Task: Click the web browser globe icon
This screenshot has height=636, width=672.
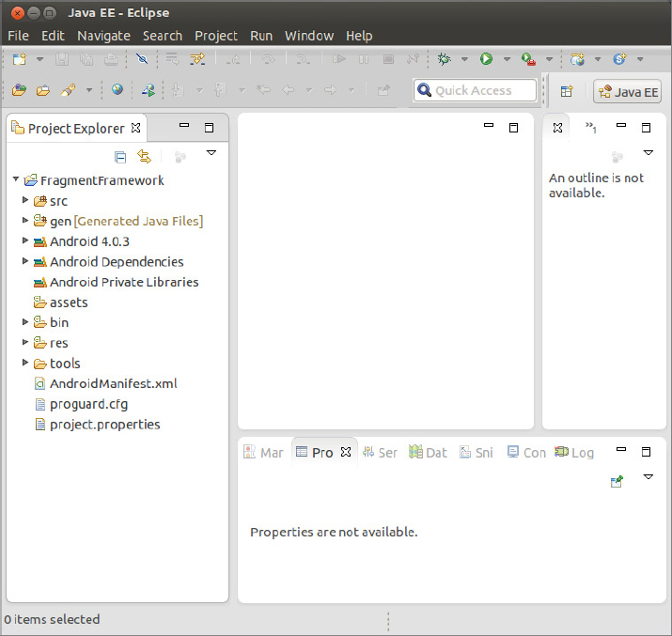Action: point(117,90)
